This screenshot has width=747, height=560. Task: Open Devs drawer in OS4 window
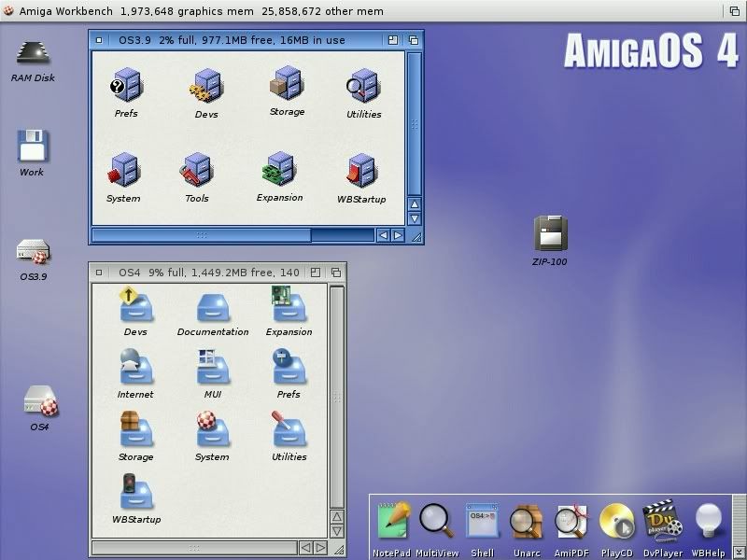(x=135, y=312)
